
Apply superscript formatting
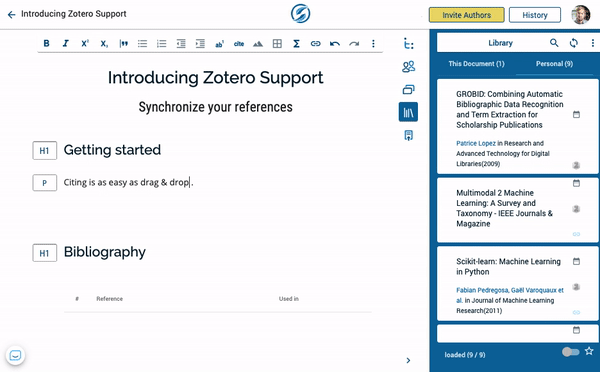pyautogui.click(x=85, y=44)
